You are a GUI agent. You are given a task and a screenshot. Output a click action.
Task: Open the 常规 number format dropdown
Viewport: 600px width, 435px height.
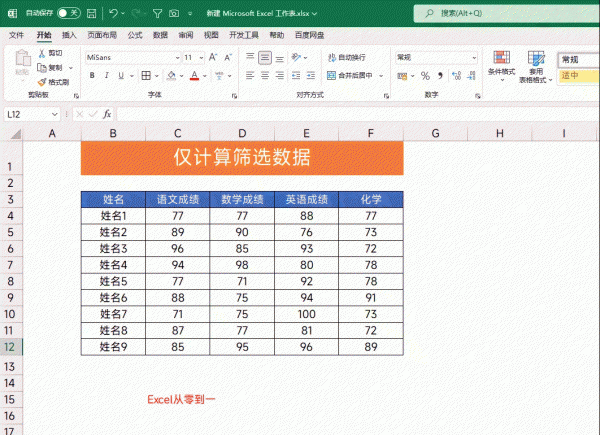(474, 58)
